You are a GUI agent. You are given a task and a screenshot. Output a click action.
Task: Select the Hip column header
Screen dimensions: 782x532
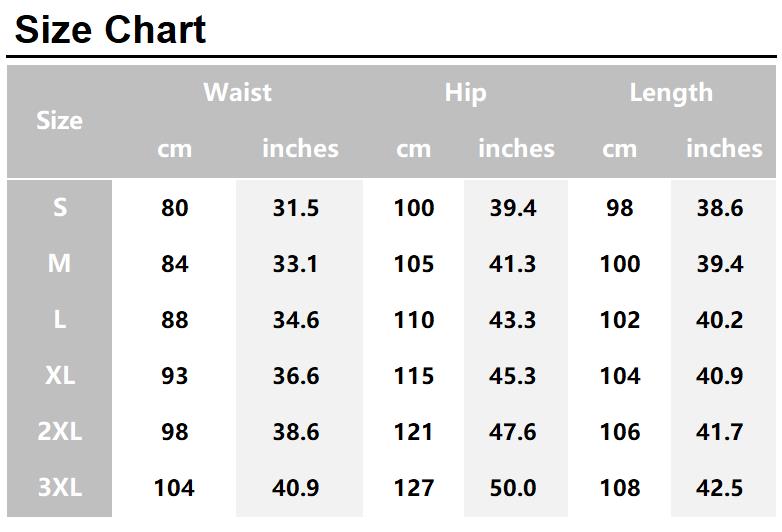tap(465, 93)
